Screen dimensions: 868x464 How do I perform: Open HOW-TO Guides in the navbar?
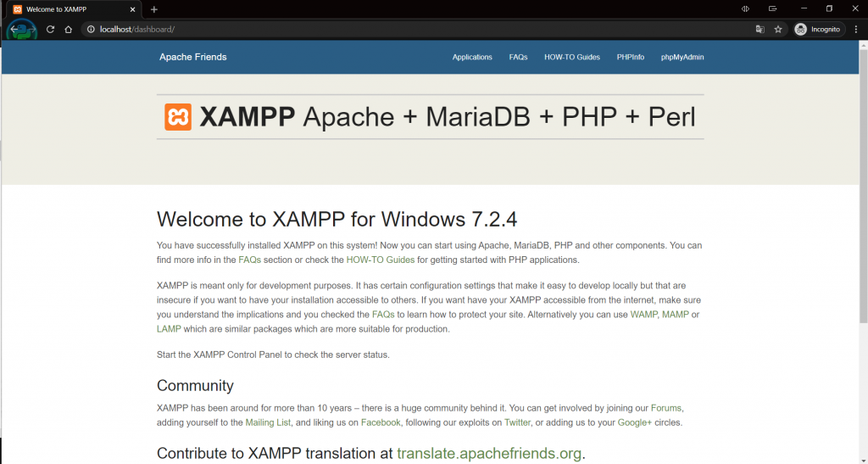tap(572, 57)
